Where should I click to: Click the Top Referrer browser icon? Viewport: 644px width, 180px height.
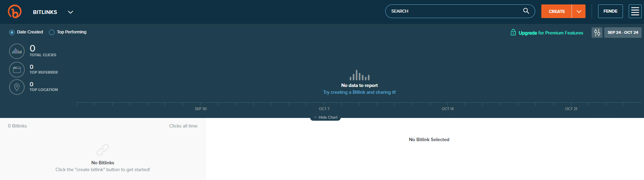click(x=17, y=70)
